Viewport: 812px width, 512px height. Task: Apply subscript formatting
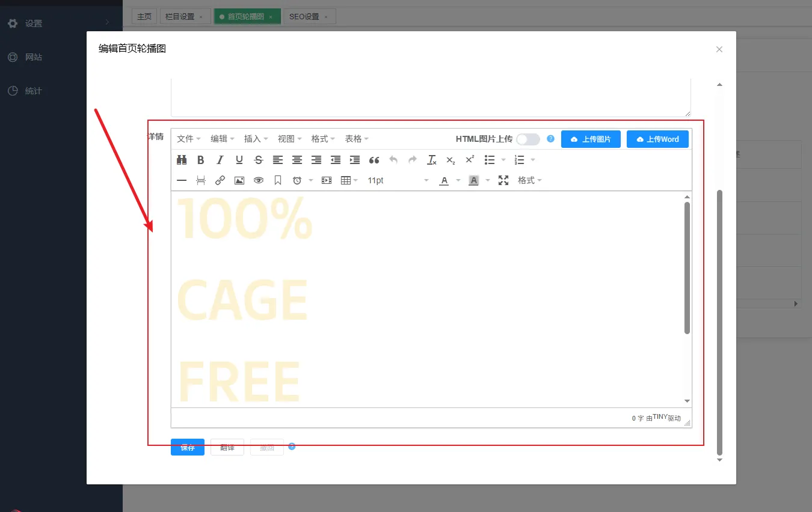pos(451,160)
